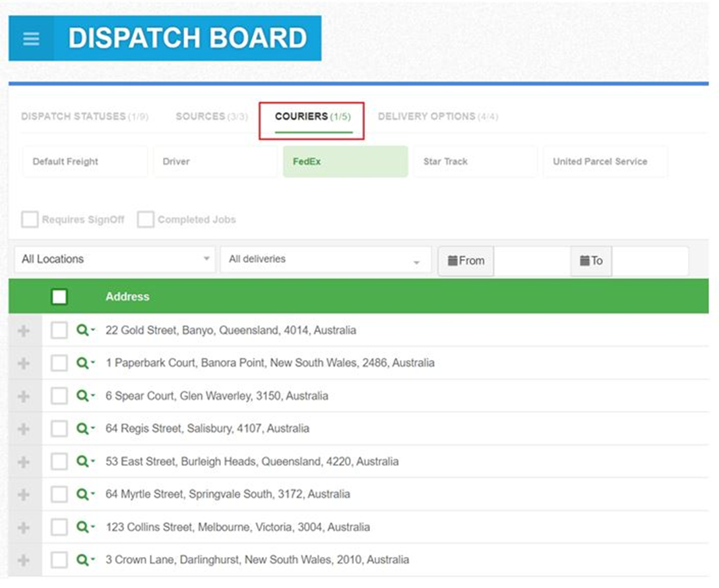
Task: Select checkbox for 64 Regis Street, Salisbury
Action: 59,428
